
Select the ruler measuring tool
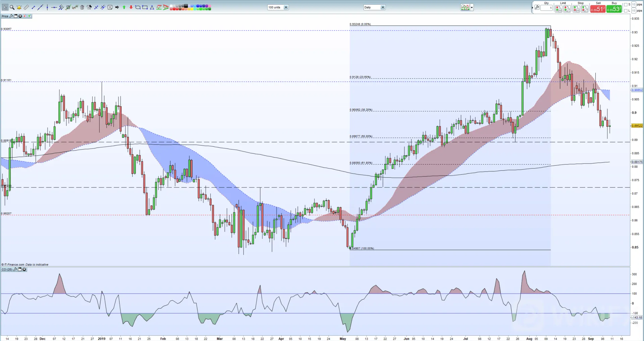coord(26,7)
